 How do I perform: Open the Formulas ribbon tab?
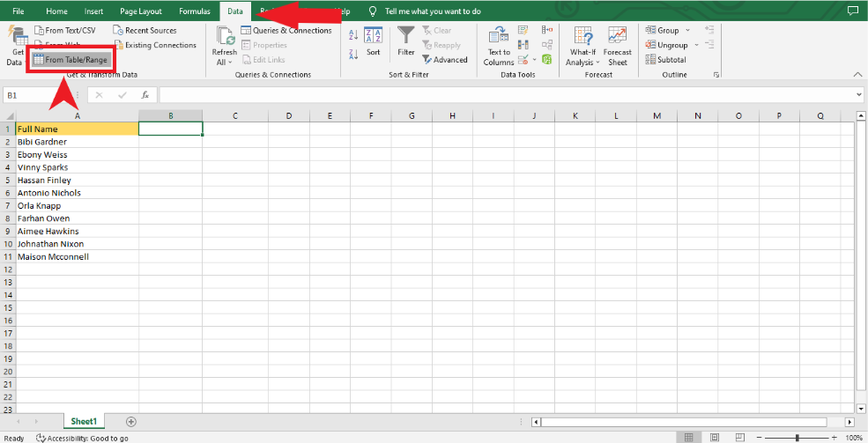pyautogui.click(x=194, y=11)
